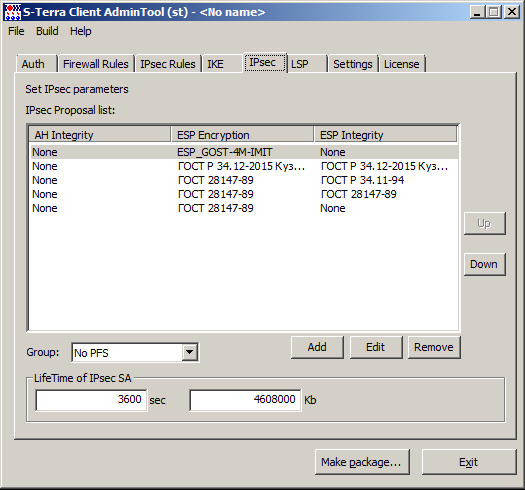Click the lifetime seconds field with 3600
Screen dimensions: 525x490
coord(91,400)
